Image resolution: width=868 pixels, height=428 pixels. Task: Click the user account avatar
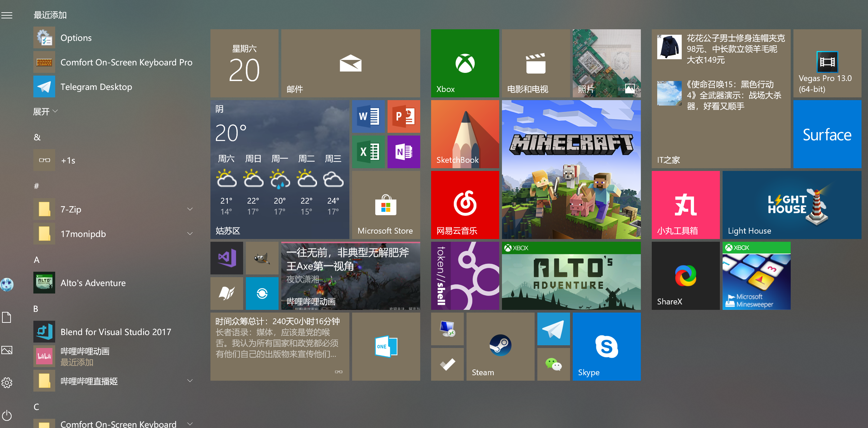coord(7,284)
